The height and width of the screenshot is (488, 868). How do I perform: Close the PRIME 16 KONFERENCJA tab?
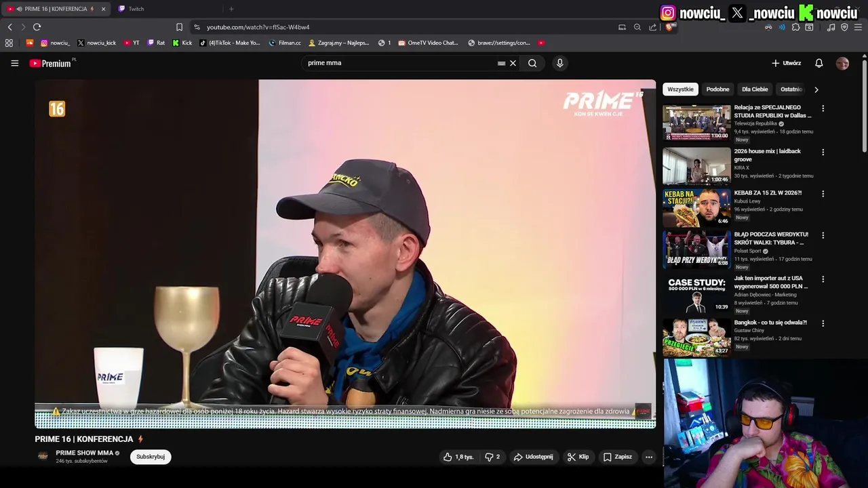coord(103,9)
